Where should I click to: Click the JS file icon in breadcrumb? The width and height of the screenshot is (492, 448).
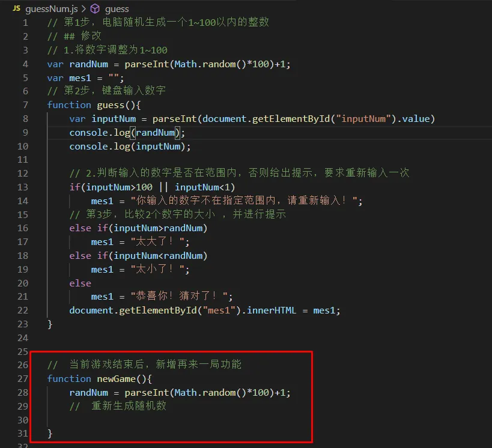pos(16,8)
